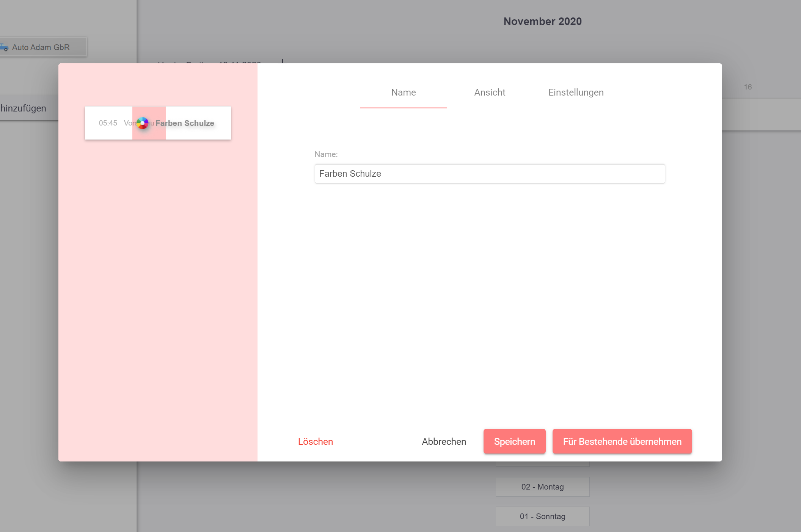This screenshot has width=801, height=532.
Task: Click the plus icon above the dialog
Action: click(283, 61)
